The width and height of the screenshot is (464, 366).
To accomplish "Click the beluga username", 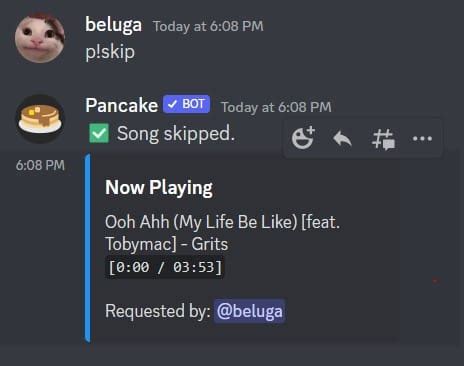I will [x=113, y=25].
